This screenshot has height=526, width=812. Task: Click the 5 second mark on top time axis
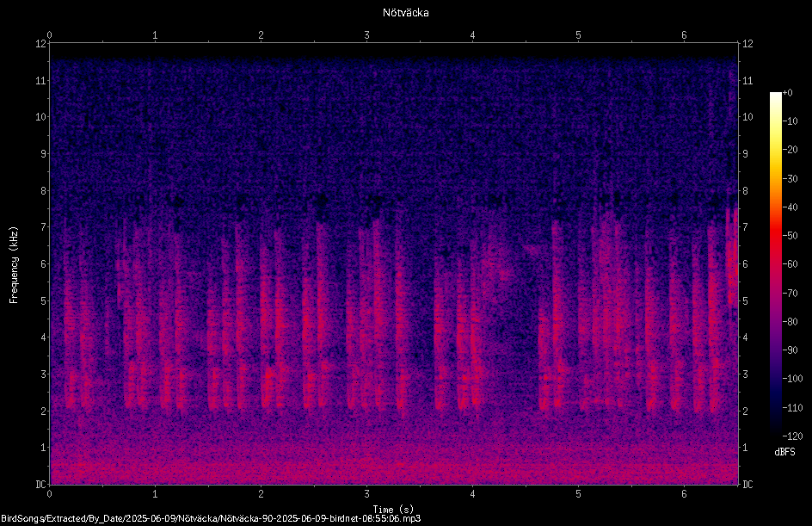578,35
